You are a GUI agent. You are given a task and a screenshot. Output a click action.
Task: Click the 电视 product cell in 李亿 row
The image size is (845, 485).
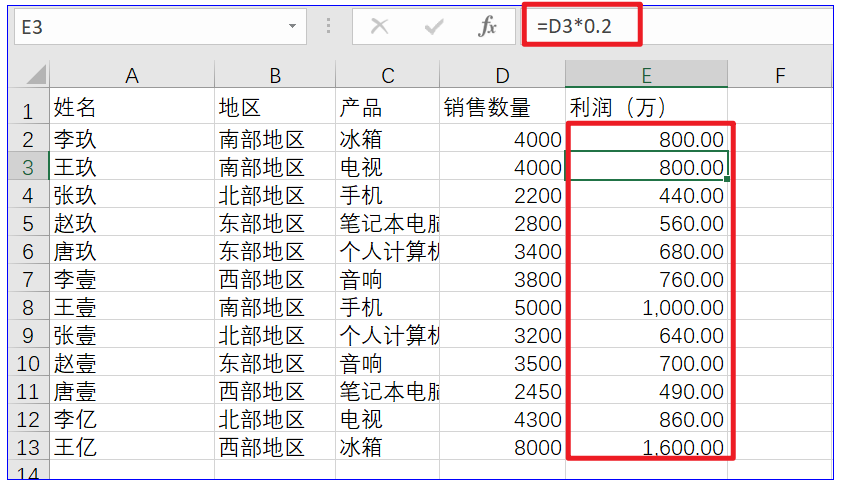pos(387,419)
